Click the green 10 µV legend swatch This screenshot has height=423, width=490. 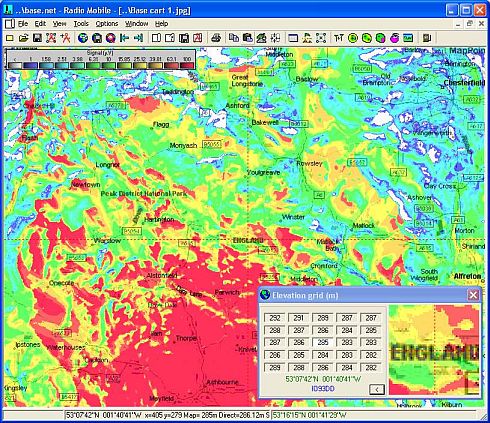click(109, 65)
